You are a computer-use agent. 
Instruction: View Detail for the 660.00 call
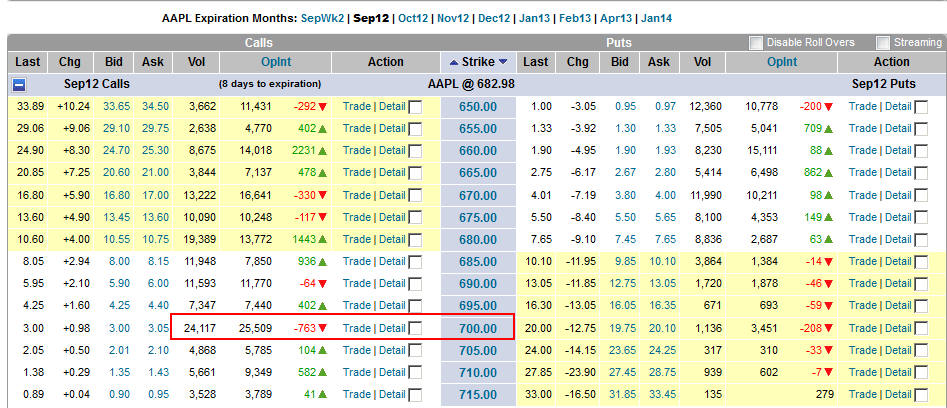393,150
